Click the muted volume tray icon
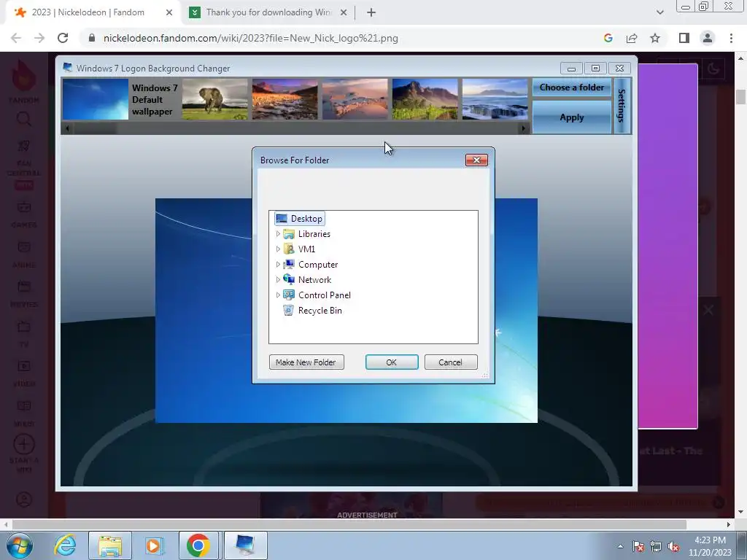The image size is (747, 560). click(673, 546)
